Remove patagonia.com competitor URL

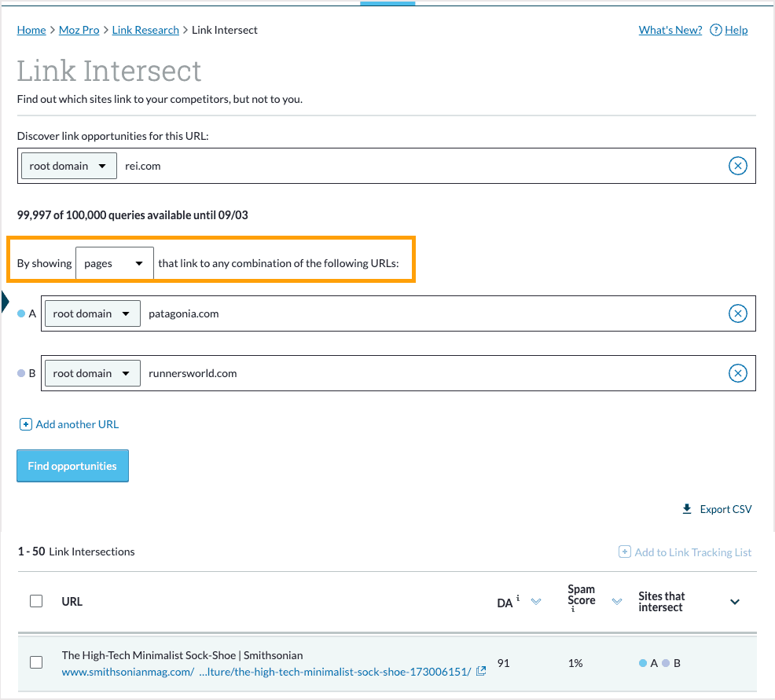[737, 313]
